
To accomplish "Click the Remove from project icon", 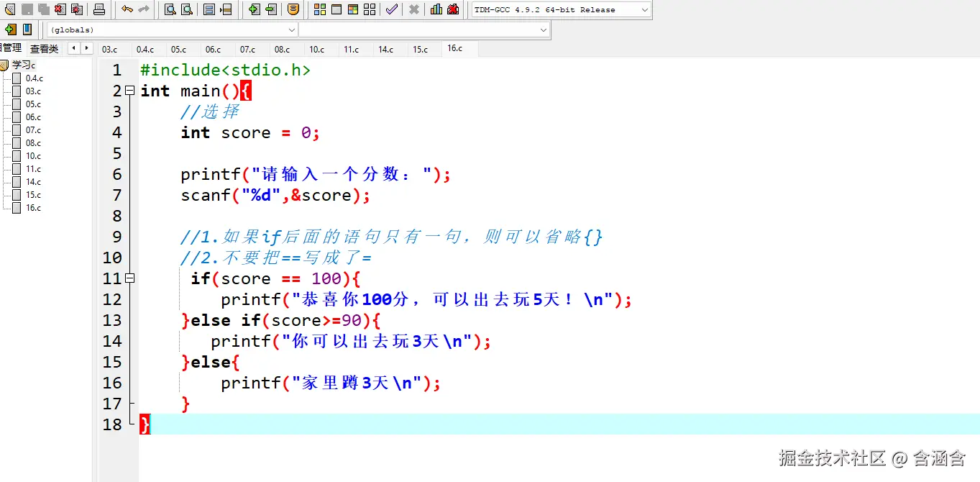I will click(271, 9).
